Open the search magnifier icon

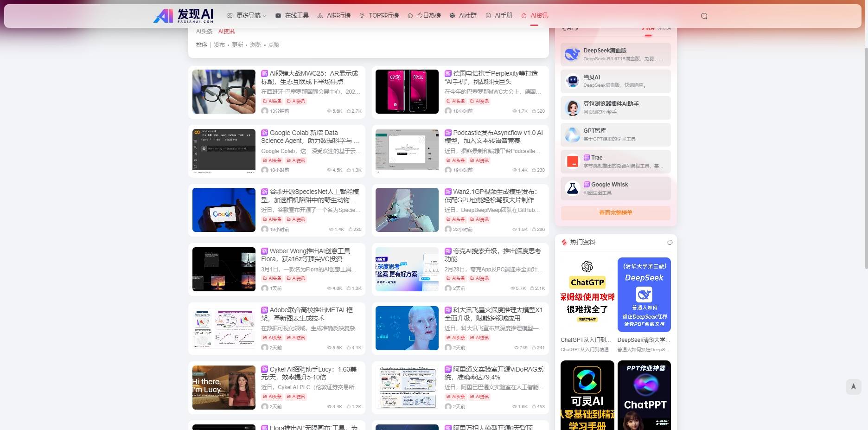tap(704, 16)
